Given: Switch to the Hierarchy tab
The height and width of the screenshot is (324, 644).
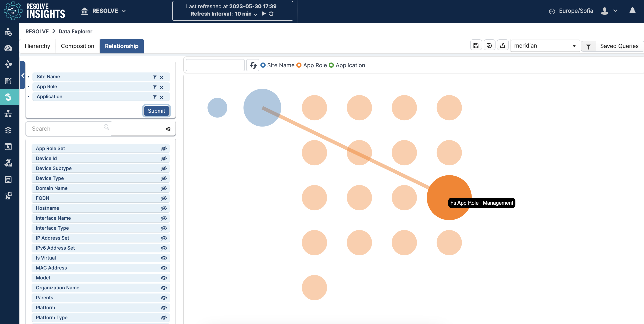Looking at the screenshot, I should click(37, 46).
